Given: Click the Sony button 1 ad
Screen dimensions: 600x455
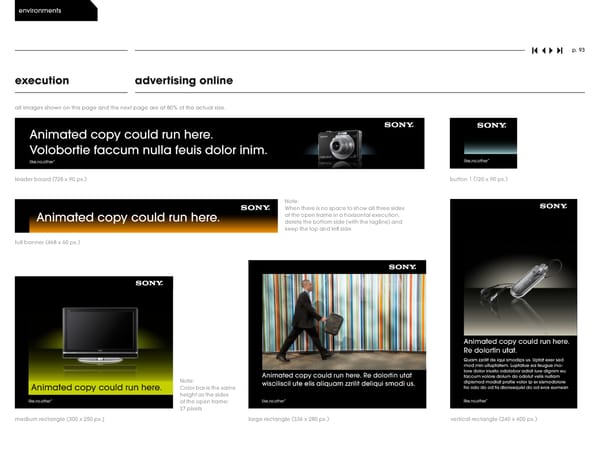Looking at the screenshot, I should [483, 143].
